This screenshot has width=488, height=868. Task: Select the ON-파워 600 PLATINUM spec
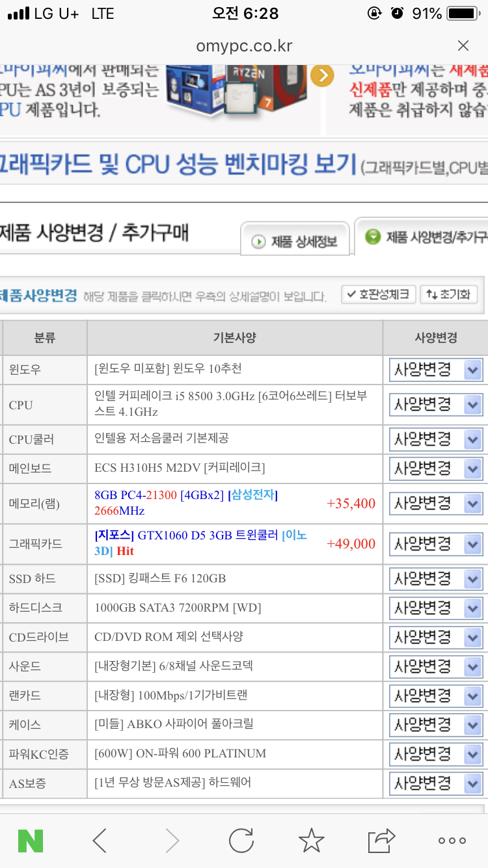pos(180,753)
